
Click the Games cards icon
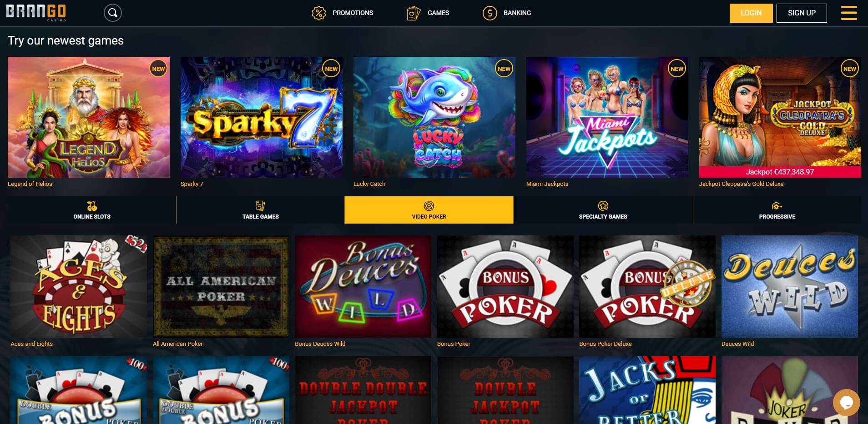(x=414, y=13)
